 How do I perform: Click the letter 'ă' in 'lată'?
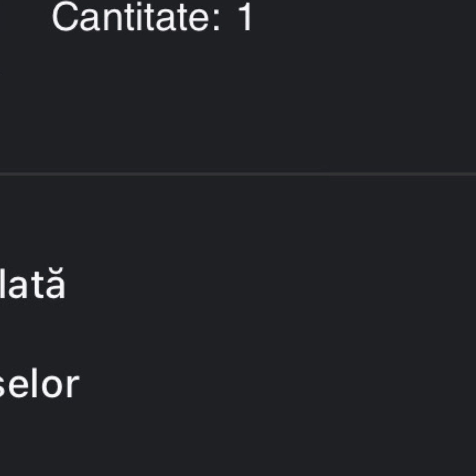[x=57, y=285]
